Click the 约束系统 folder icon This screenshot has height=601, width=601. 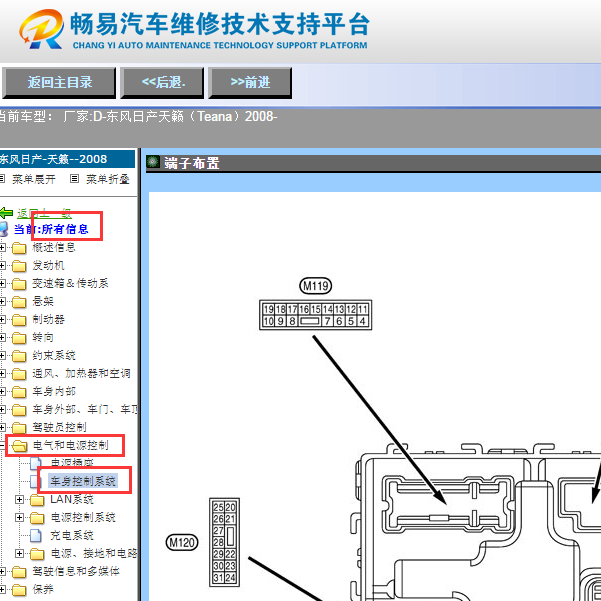coord(19,356)
